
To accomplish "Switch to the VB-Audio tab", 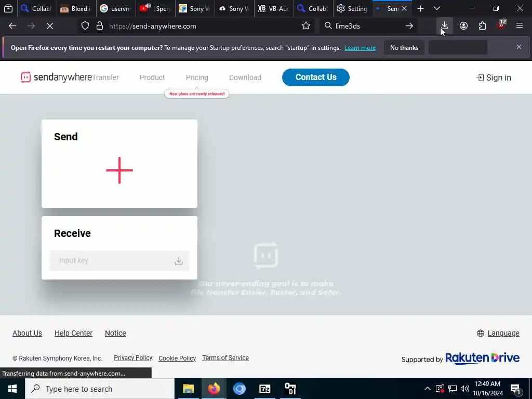I will (273, 8).
